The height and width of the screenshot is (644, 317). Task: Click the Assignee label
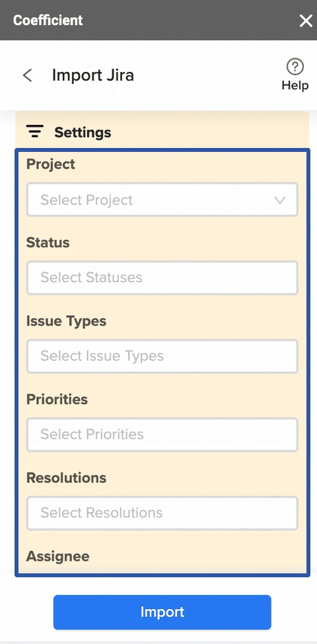point(57,557)
